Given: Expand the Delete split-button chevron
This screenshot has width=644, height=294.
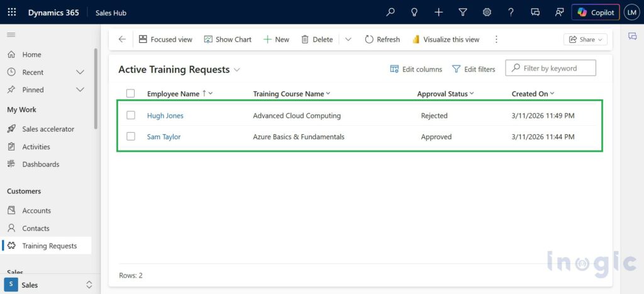Looking at the screenshot, I should (348, 40).
